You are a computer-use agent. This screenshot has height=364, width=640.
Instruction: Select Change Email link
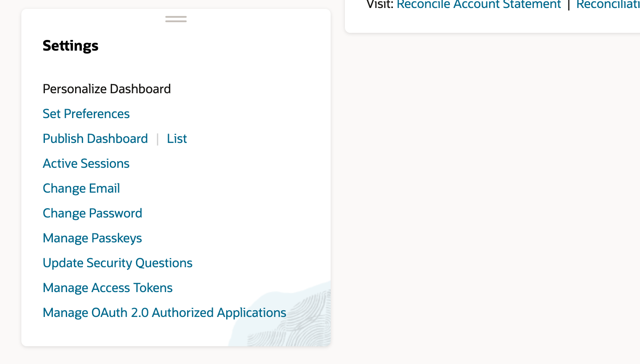coord(81,188)
